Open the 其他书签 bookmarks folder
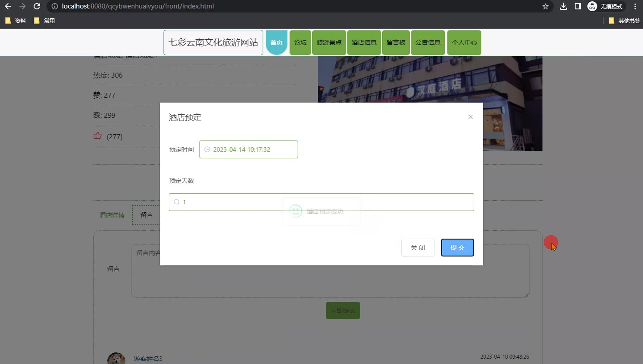 (x=624, y=21)
